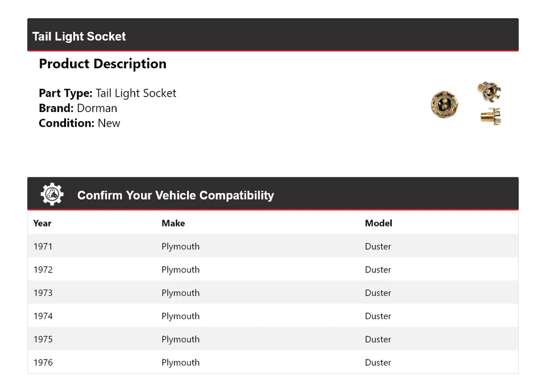
Task: Click the Part Type label text
Action: (x=65, y=93)
